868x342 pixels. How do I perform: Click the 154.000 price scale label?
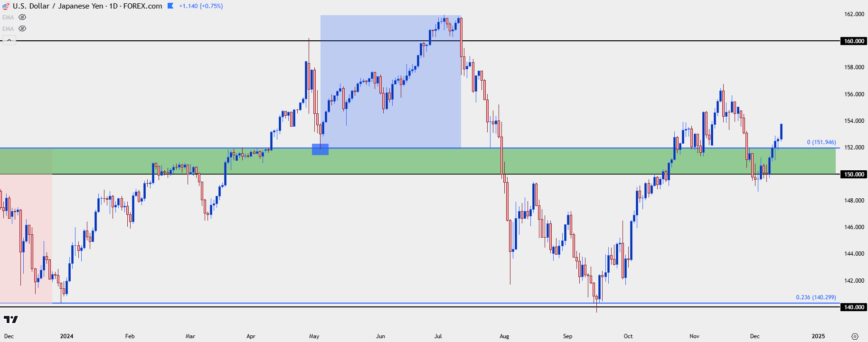click(x=854, y=121)
